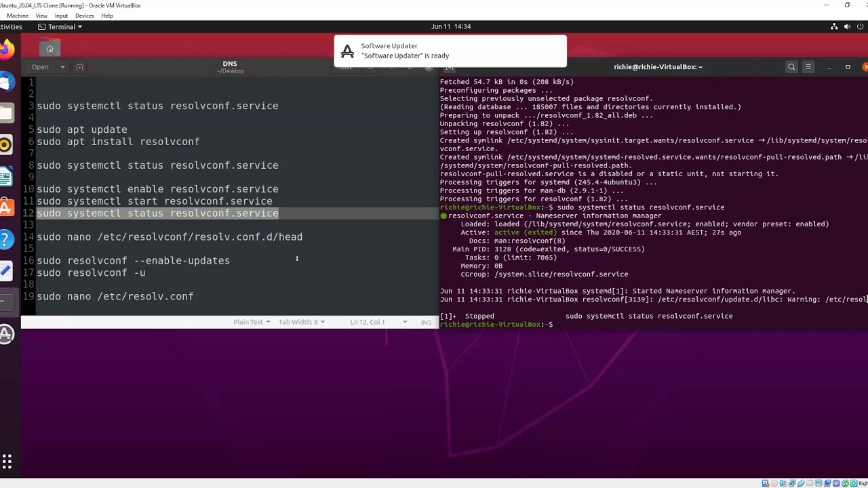
Task: Create a new document tab in gedit
Action: tap(79, 67)
